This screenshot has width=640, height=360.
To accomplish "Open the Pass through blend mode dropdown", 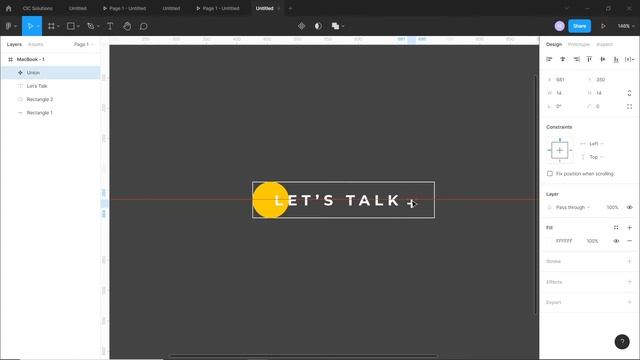I will pyautogui.click(x=573, y=207).
